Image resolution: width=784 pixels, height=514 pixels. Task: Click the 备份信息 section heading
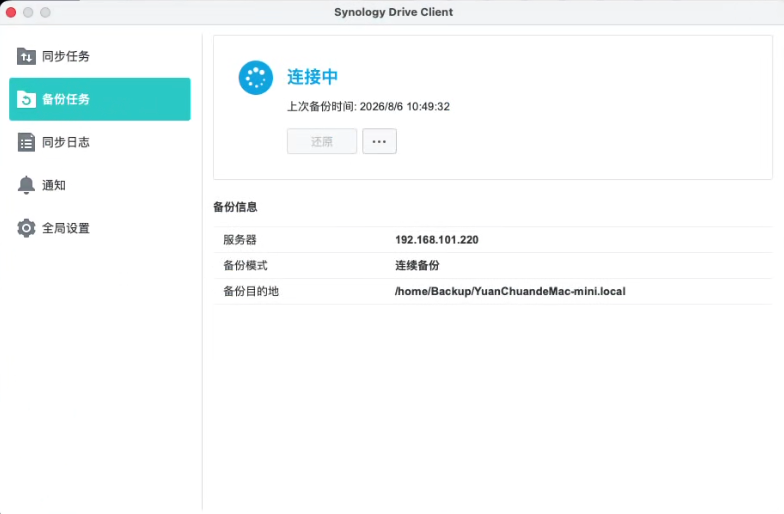point(235,207)
